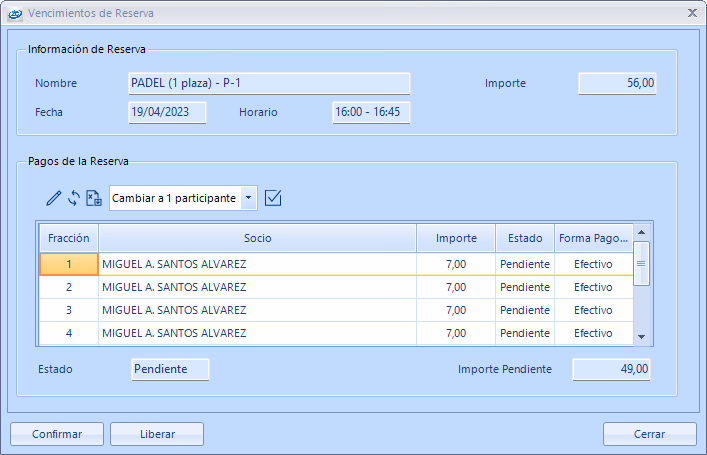Click the Forma Pago column header
The height and width of the screenshot is (455, 707).
[x=593, y=238]
